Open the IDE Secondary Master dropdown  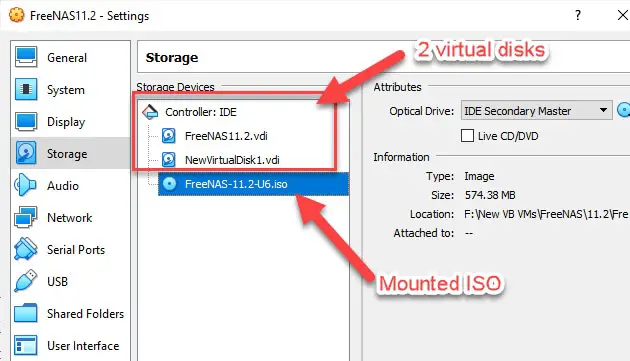coord(536,110)
